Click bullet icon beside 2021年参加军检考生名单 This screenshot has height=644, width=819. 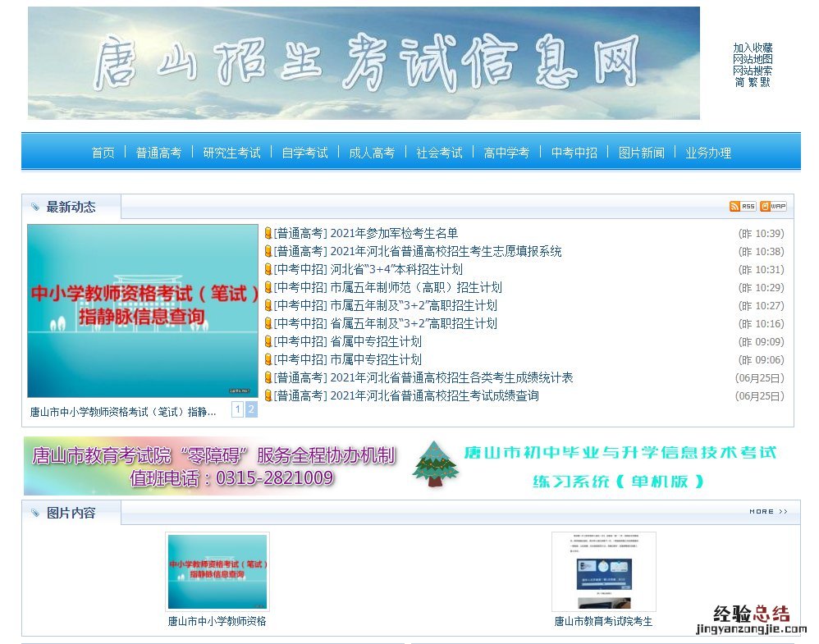coord(268,233)
